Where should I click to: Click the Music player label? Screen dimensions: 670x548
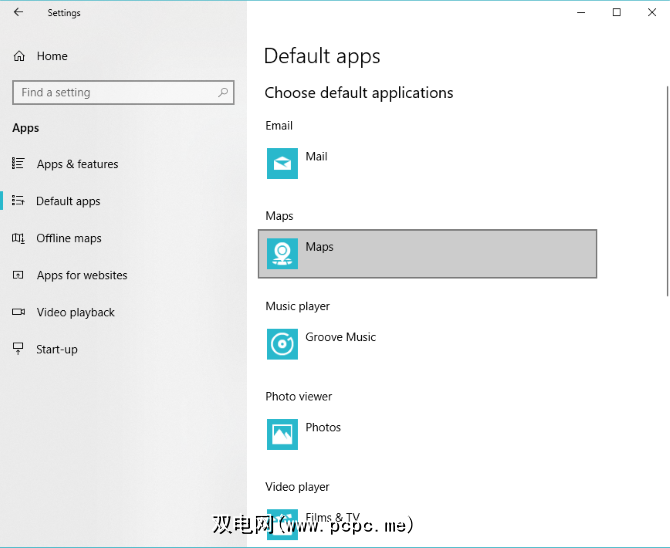(x=297, y=306)
